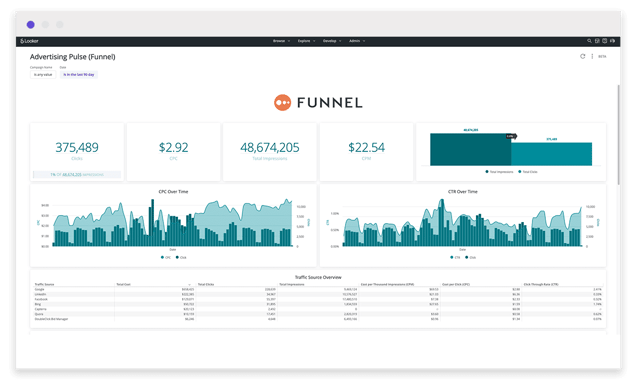This screenshot has height=392, width=639.
Task: Select the Quora row in the traffic table
Action: (318, 314)
